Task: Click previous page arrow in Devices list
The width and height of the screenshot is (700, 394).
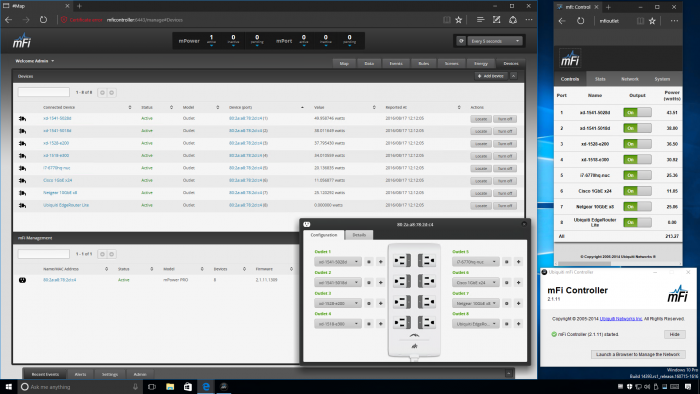Action: click(102, 92)
